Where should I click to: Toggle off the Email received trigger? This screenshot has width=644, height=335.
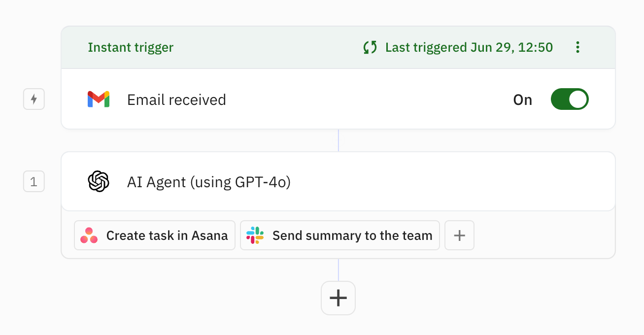click(x=570, y=99)
